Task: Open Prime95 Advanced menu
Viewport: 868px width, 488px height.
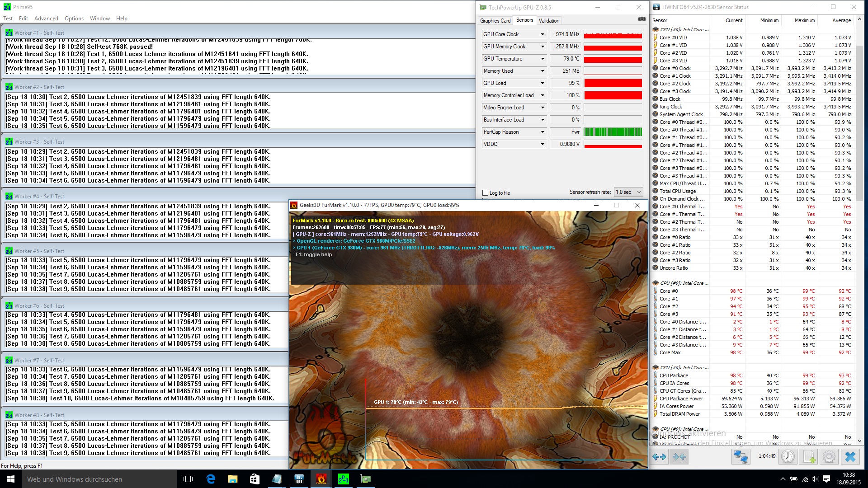Action: coord(46,19)
